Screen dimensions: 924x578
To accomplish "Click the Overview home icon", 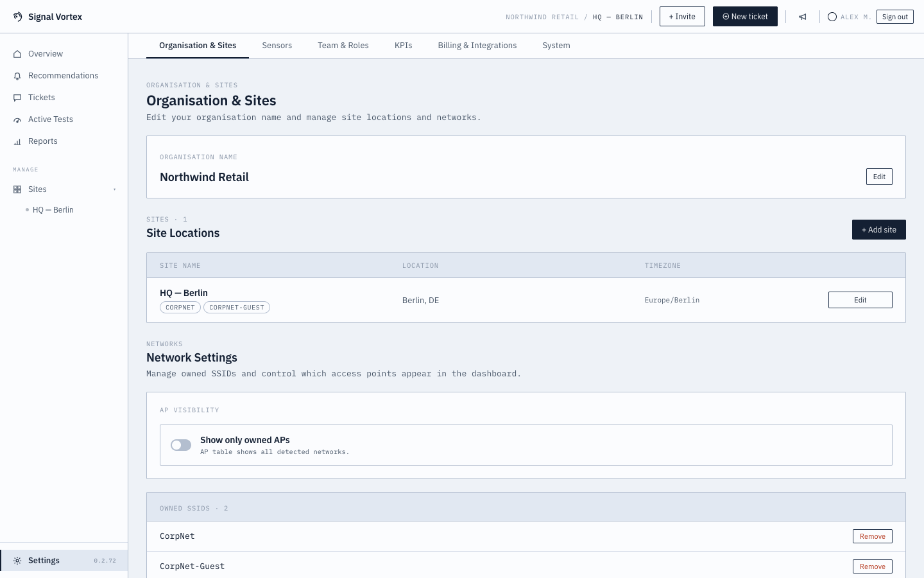I will 17,54.
